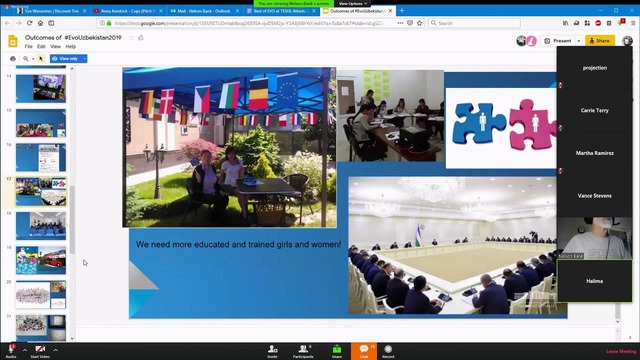This screenshot has width=640, height=360.
Task: Select Halima participant tile
Action: (x=594, y=281)
